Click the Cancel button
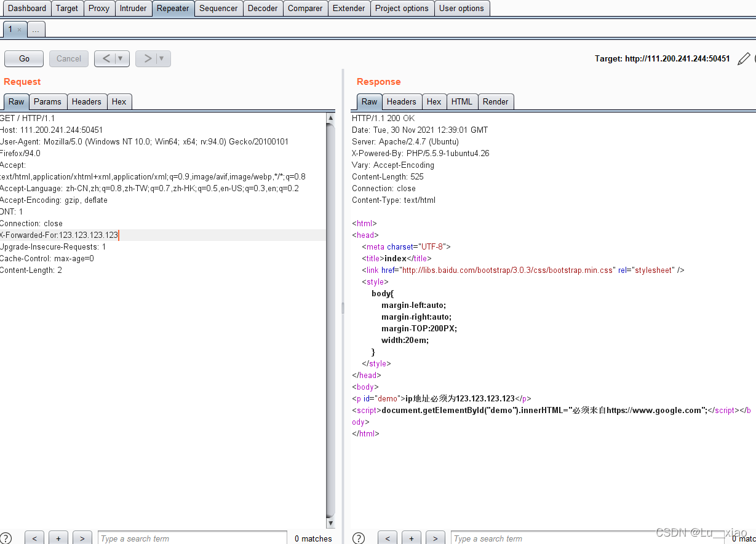The height and width of the screenshot is (544, 756). click(69, 58)
